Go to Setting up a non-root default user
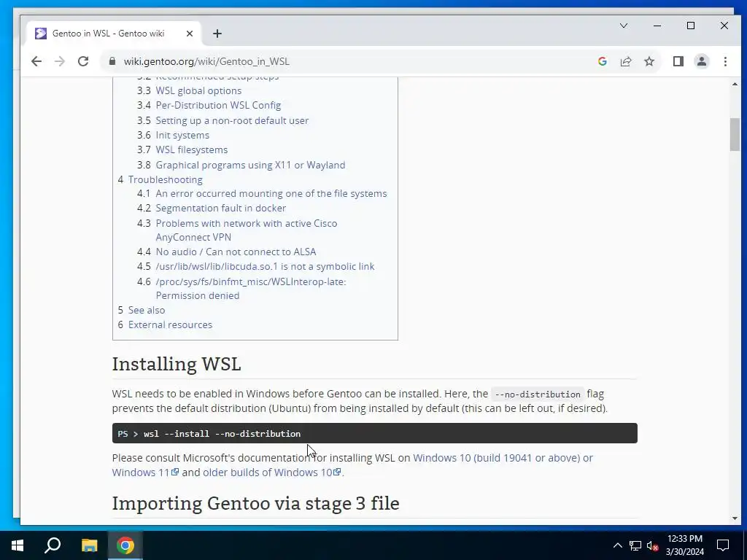747x560 pixels. [232, 120]
